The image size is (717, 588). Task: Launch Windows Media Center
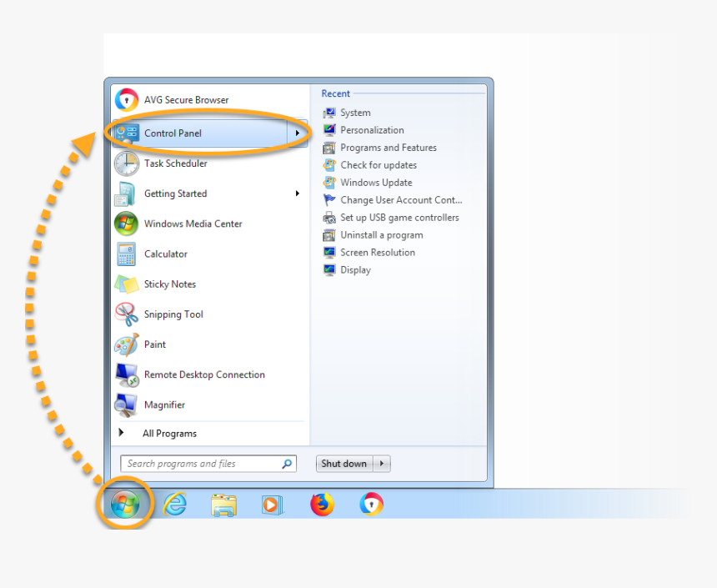click(x=192, y=224)
